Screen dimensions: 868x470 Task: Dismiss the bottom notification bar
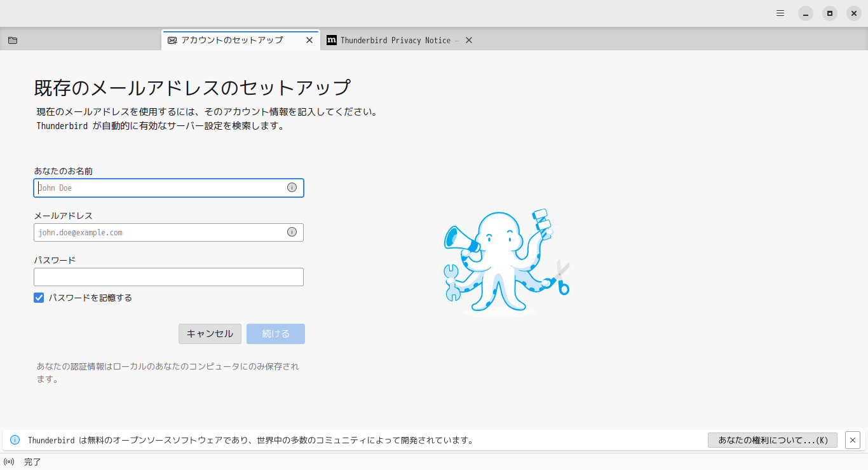tap(853, 439)
